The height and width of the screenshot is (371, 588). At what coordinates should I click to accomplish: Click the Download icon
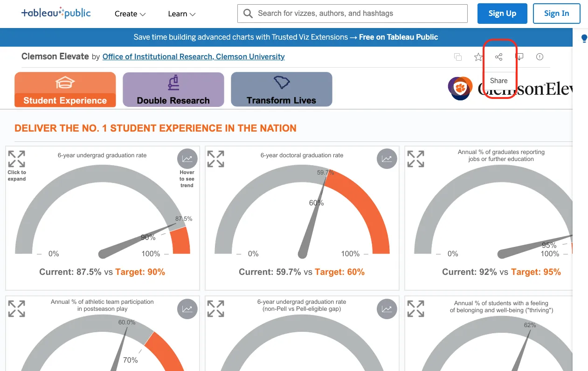tap(519, 56)
